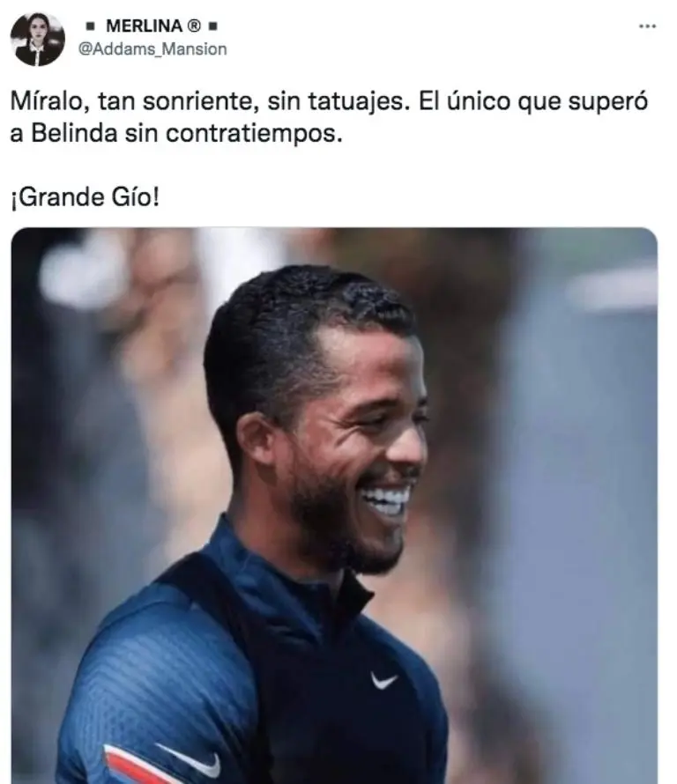This screenshot has width=677, height=784.
Task: Click the word "Belinda" in the tweet
Action: pos(74,134)
